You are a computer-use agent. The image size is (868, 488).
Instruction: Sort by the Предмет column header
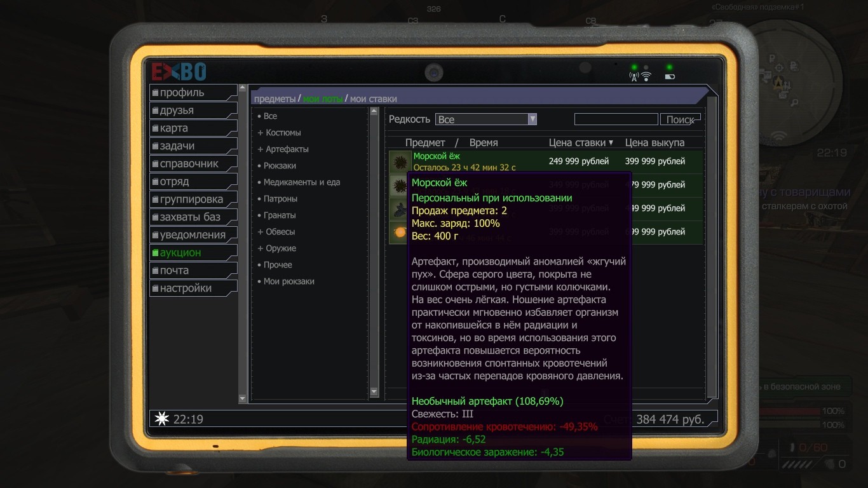click(x=425, y=143)
